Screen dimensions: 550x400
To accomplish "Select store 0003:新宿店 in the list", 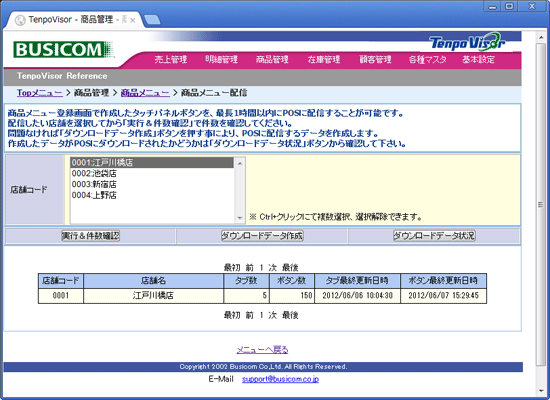I will [x=152, y=184].
